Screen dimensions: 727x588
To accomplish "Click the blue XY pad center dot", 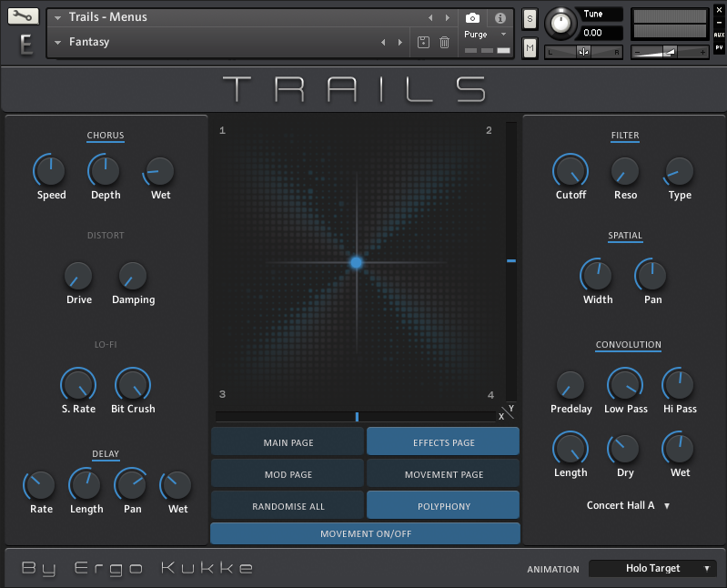I will click(356, 262).
